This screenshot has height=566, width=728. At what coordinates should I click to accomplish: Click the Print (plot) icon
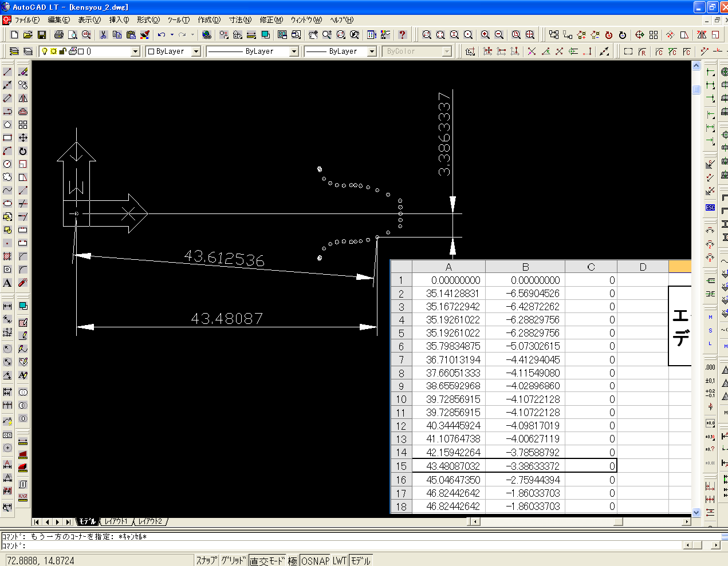(58, 35)
